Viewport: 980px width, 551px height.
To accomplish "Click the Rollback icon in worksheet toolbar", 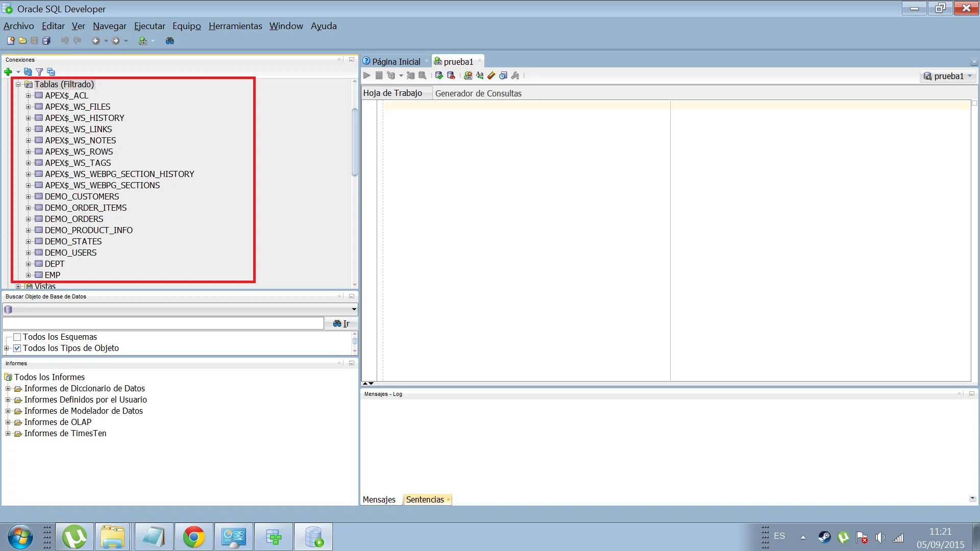I will pyautogui.click(x=451, y=76).
